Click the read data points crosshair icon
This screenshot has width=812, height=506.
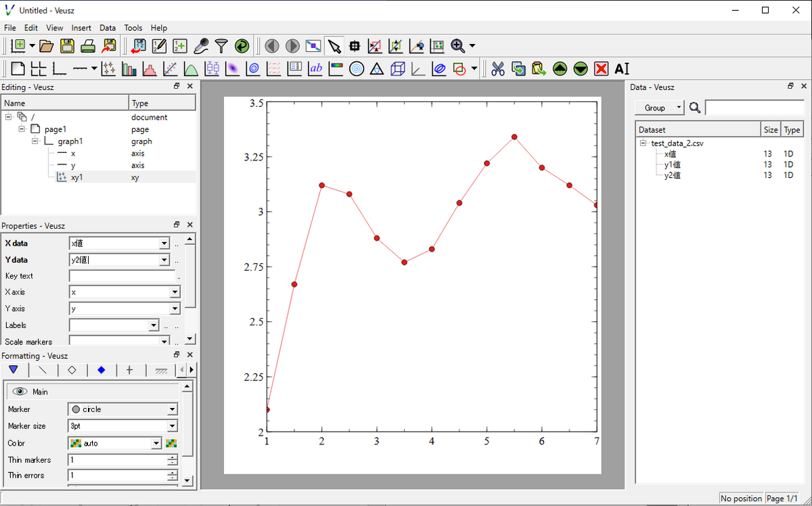[x=355, y=46]
